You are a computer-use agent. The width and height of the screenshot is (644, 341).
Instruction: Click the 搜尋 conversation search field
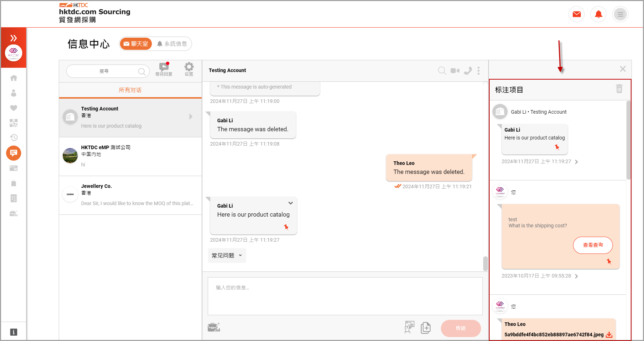(108, 71)
